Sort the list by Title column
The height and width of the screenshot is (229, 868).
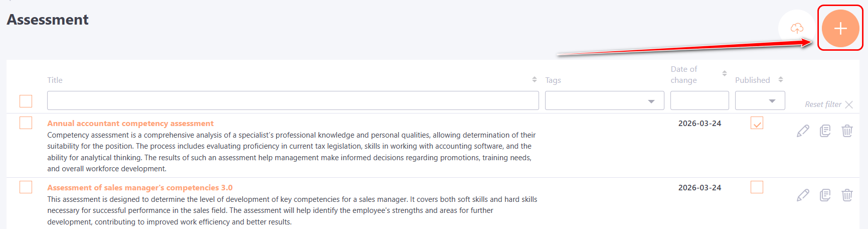[534, 80]
